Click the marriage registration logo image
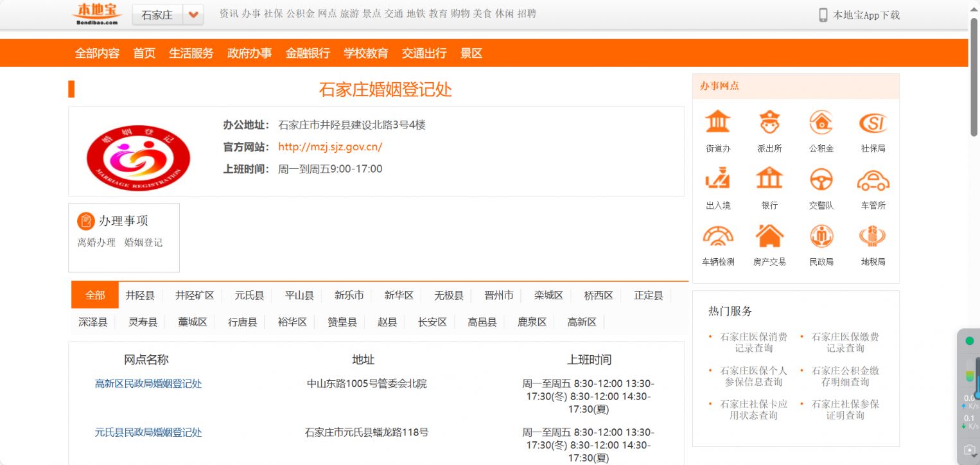Screen dimensions: 980x465 point(139,157)
